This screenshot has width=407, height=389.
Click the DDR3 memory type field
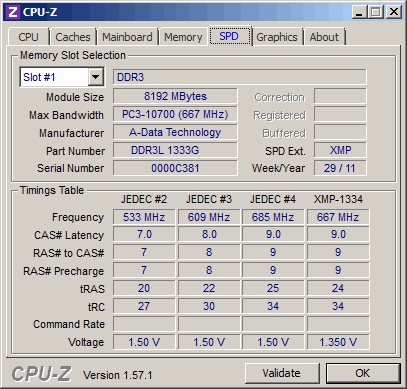pos(240,77)
